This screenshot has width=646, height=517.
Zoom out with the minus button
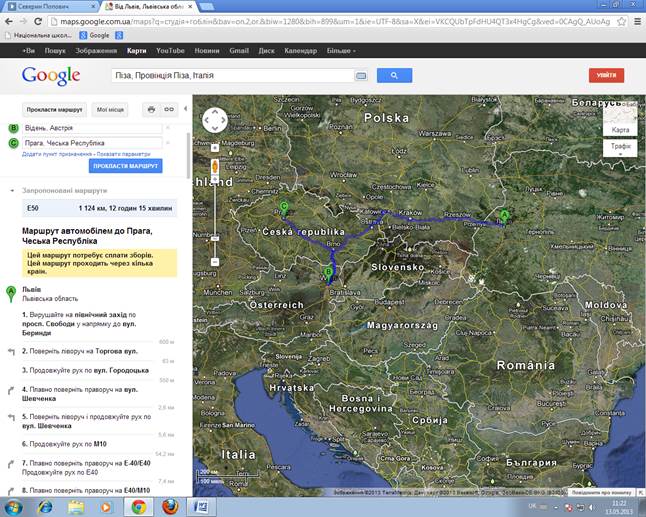[215, 262]
